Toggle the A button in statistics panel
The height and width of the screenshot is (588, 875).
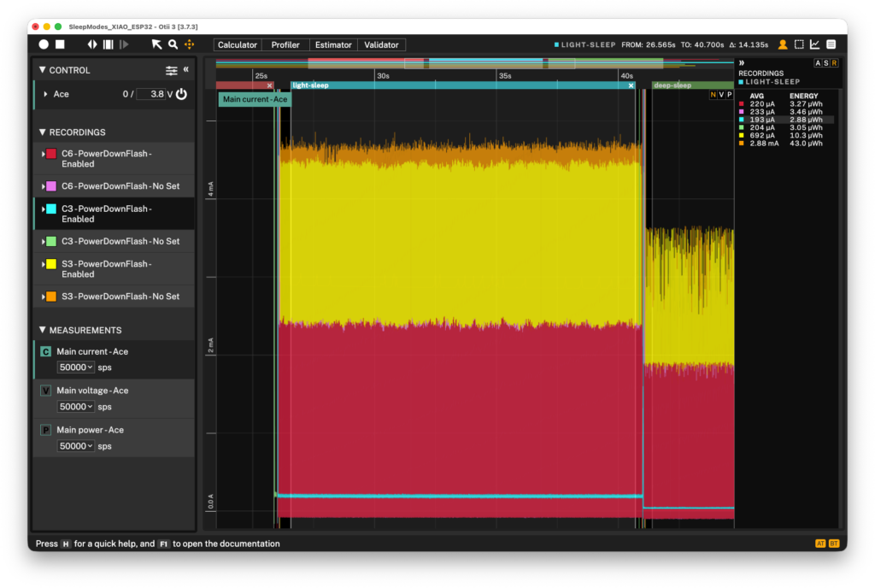click(818, 63)
